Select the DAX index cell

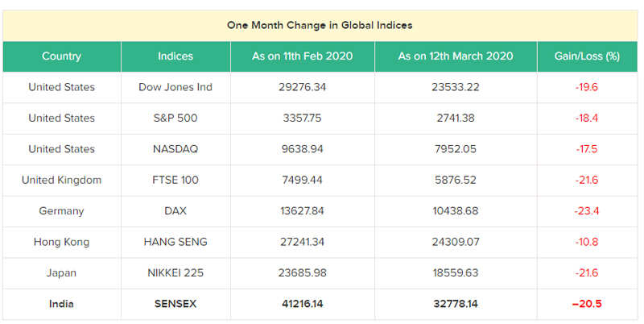[175, 211]
